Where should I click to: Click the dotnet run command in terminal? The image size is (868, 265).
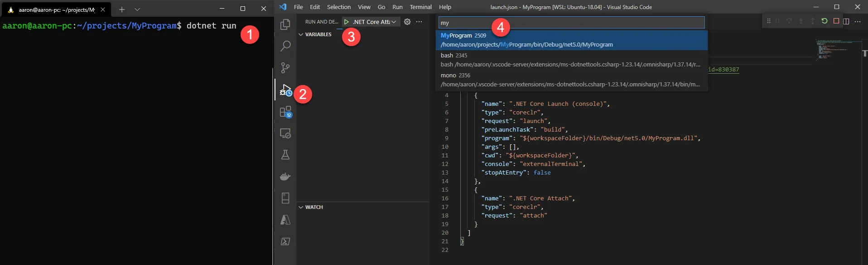(211, 26)
